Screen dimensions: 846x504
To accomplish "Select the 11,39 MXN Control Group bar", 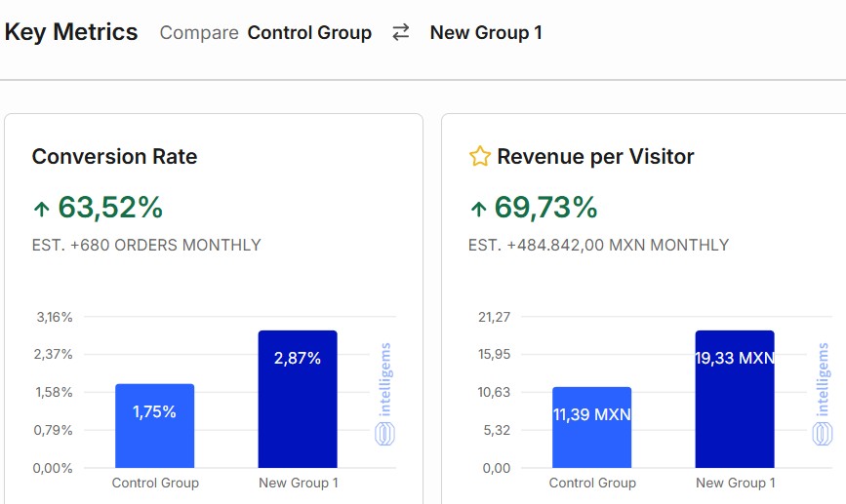I will pyautogui.click(x=591, y=427).
